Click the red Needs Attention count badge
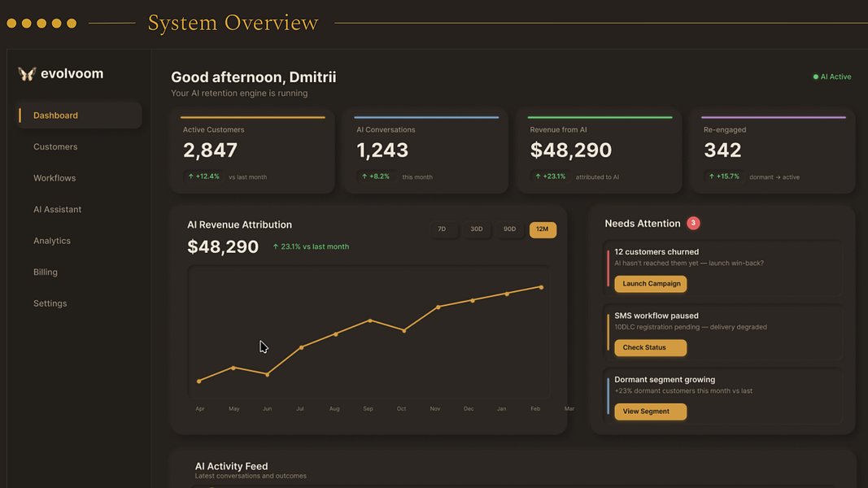This screenshot has height=488, width=868. point(693,223)
